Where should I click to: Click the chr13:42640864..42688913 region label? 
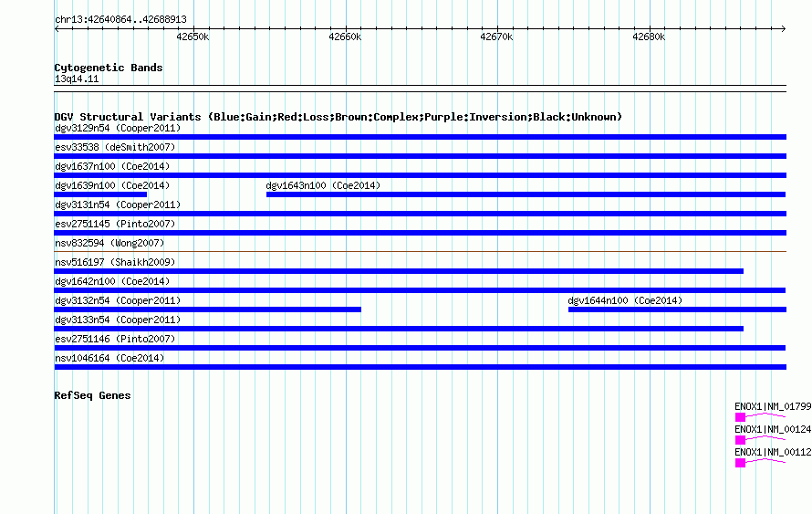click(x=120, y=19)
